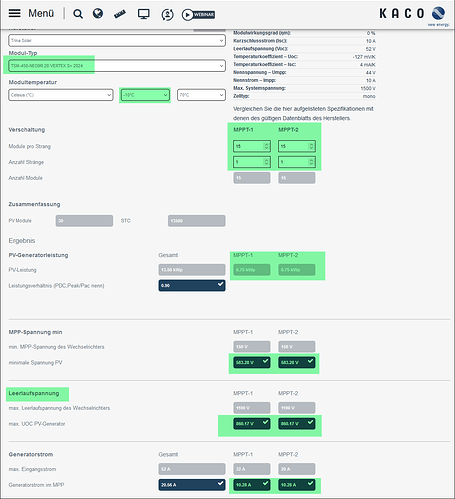This screenshot has width=455, height=499.
Task: Click MPPT-1 Anzahl Stränge field
Action: pos(252,162)
